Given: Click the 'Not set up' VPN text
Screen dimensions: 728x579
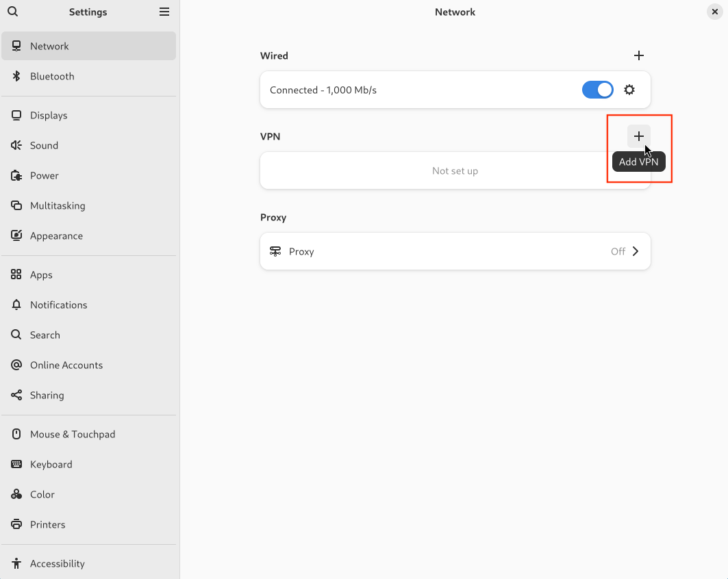Looking at the screenshot, I should click(455, 170).
